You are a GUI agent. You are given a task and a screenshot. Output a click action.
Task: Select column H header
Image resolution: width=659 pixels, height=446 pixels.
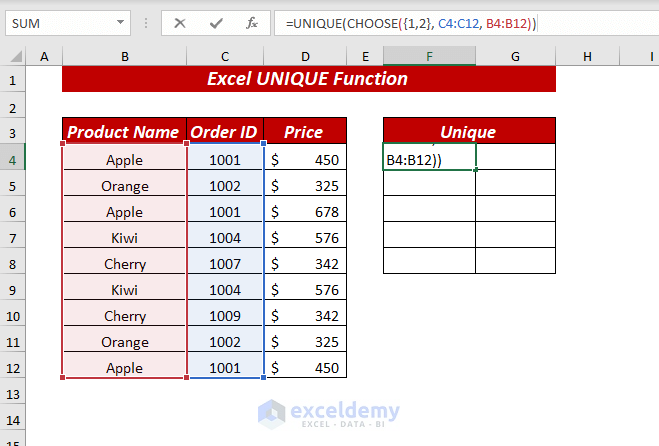[x=588, y=56]
